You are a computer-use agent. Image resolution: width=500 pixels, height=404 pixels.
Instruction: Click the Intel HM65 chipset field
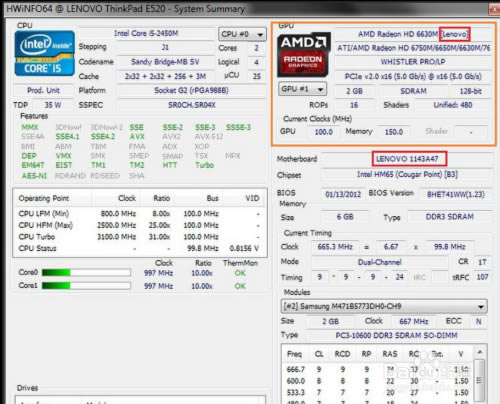tap(407, 174)
